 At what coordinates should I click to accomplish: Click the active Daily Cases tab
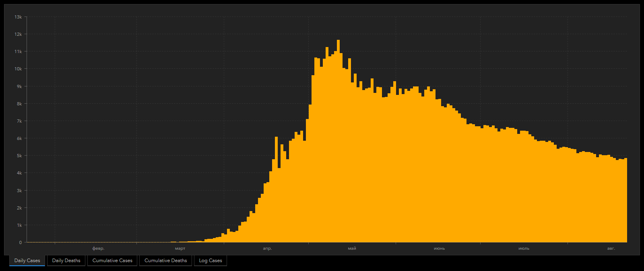coord(27,261)
